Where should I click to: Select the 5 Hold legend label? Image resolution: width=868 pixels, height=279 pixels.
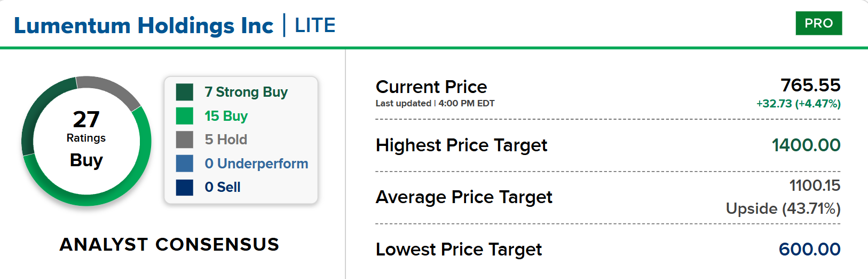pyautogui.click(x=226, y=139)
